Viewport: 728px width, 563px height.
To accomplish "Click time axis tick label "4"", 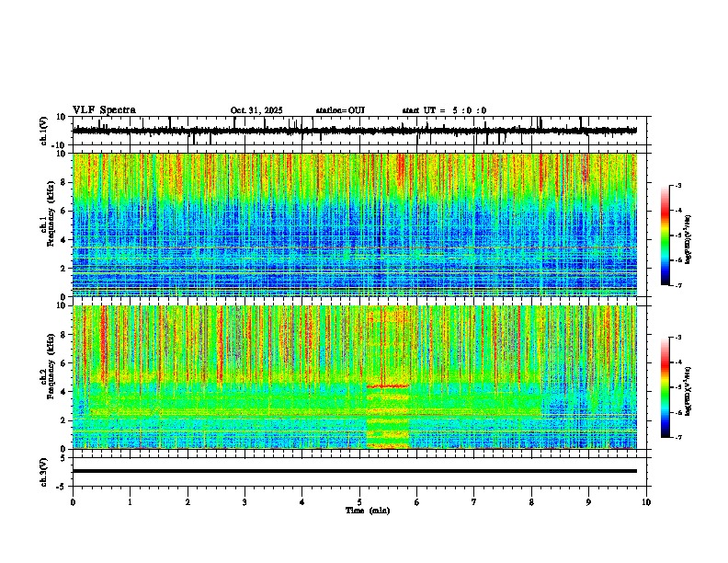I will coord(301,502).
